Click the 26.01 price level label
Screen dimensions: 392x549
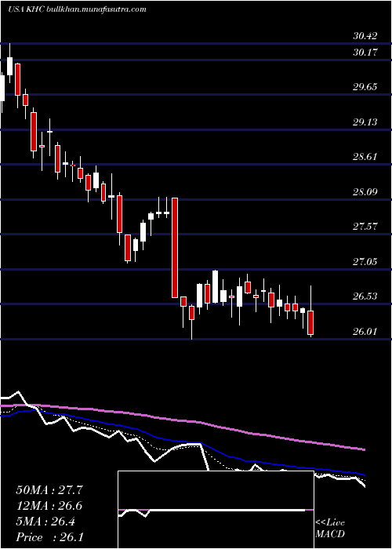(x=365, y=331)
